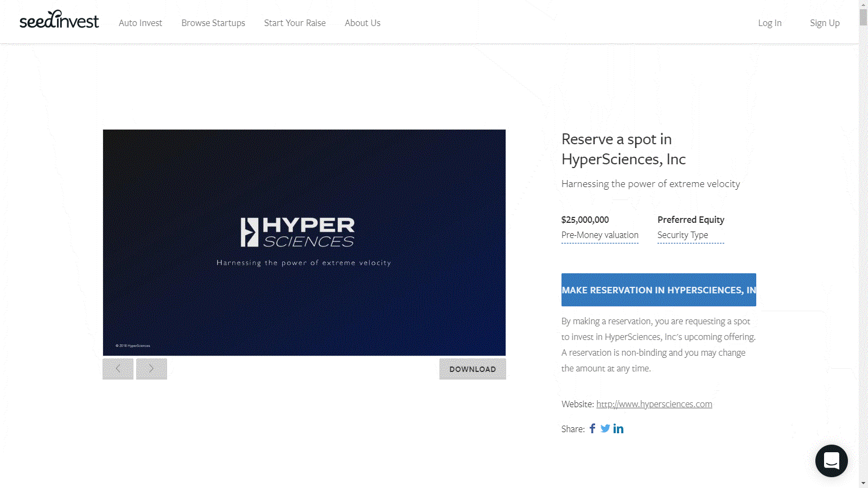The width and height of the screenshot is (868, 488).
Task: Download the pitch deck
Action: pos(473,369)
